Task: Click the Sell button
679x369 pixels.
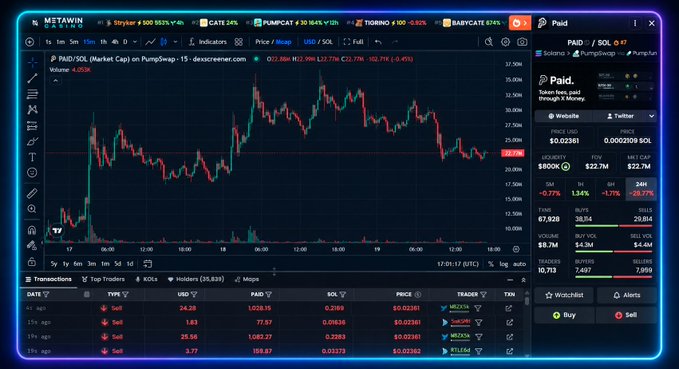Action: pyautogui.click(x=626, y=315)
